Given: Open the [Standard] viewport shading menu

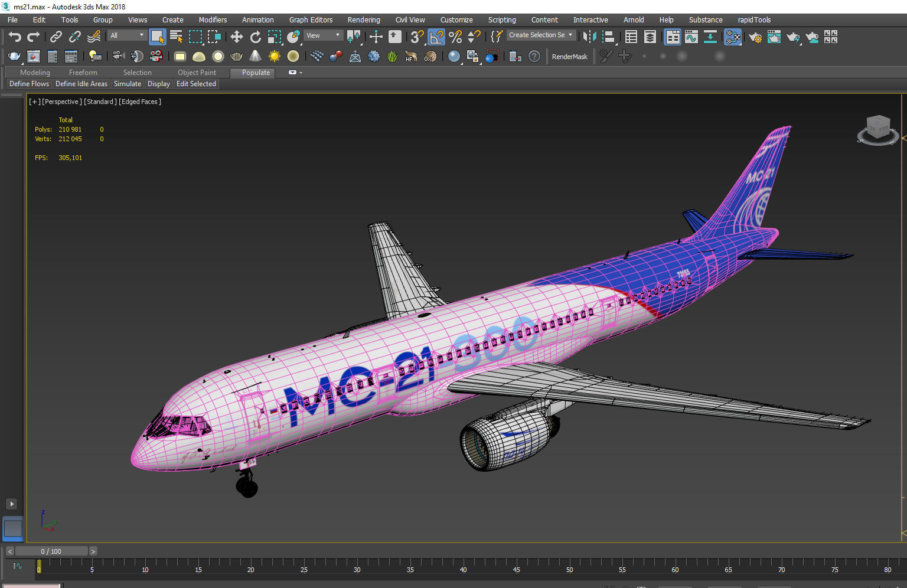Looking at the screenshot, I should [x=100, y=102].
